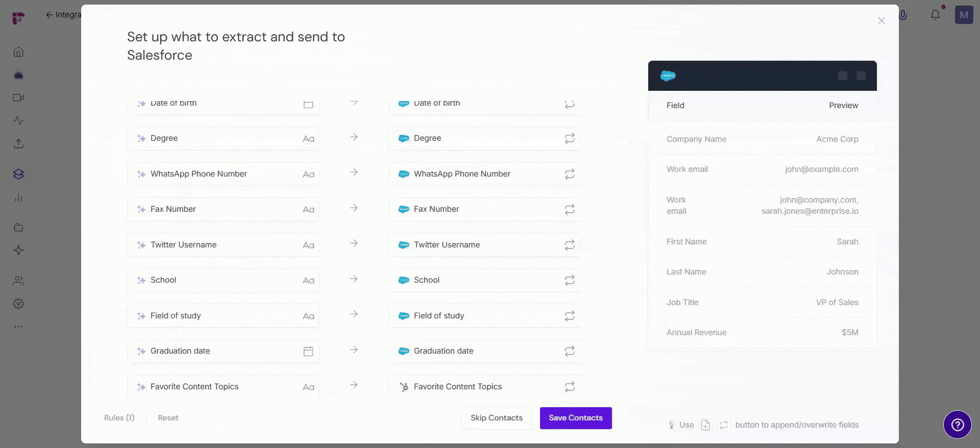Viewport: 980px width, 448px height.
Task: Open the Twitter Username Salesforce field selector
Action: [x=484, y=245]
